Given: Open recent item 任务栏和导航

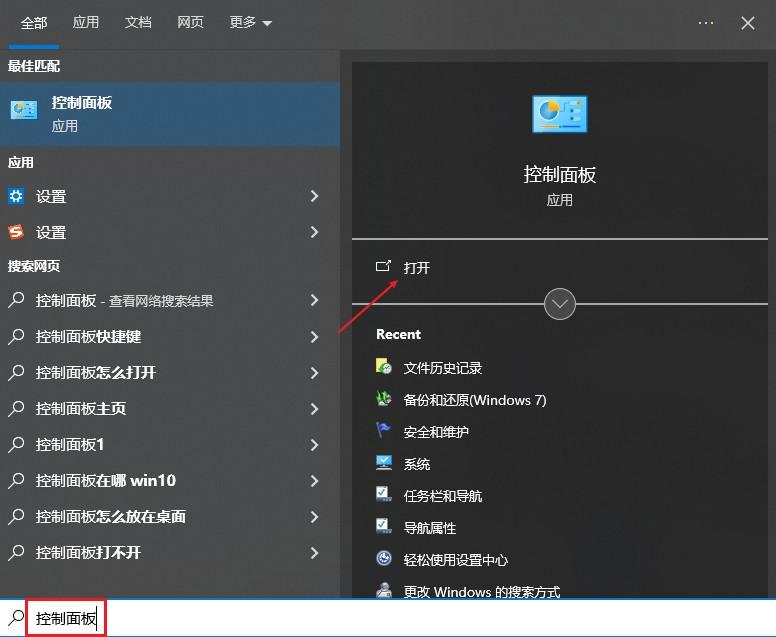Looking at the screenshot, I should pos(443,496).
